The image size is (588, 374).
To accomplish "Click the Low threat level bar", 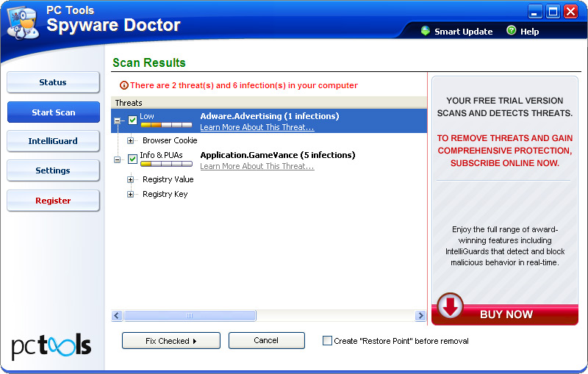I will (x=166, y=125).
